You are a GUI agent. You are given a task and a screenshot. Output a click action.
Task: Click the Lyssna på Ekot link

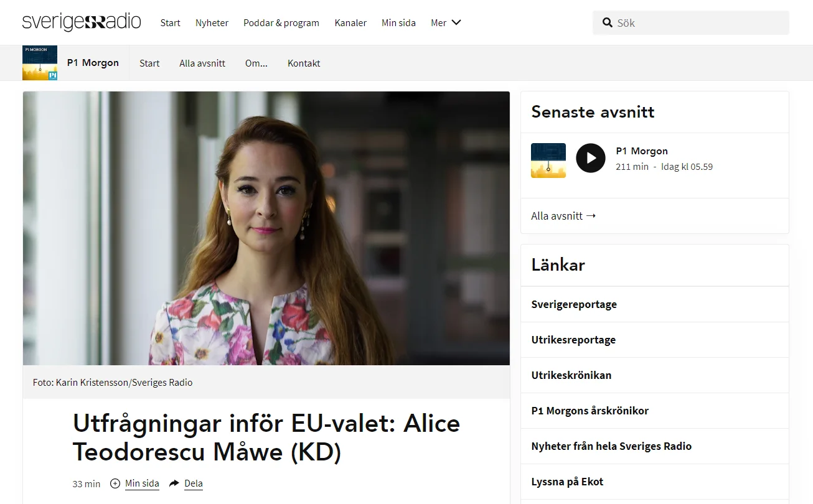(655, 482)
